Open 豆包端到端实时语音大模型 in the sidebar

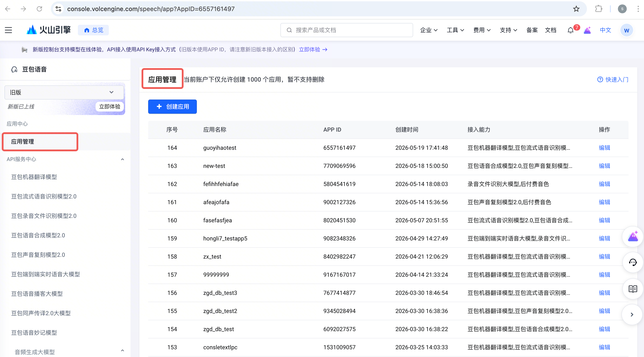coord(46,274)
